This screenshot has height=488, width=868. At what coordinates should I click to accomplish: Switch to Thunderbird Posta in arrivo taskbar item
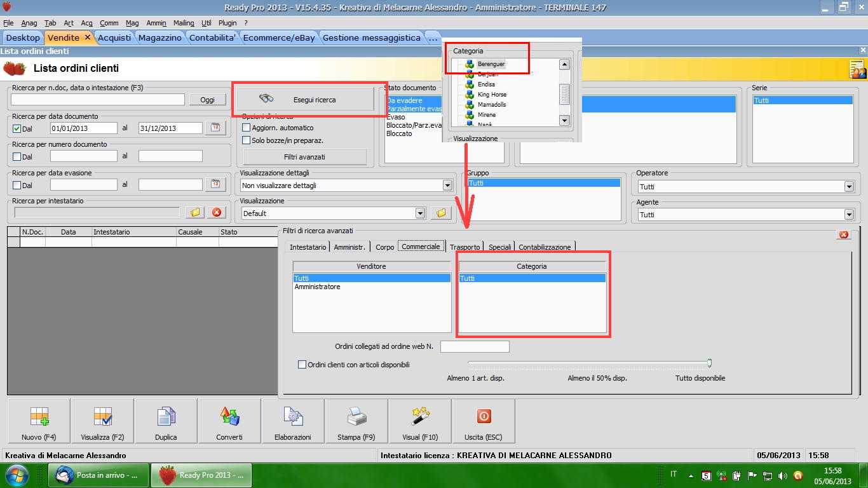click(99, 475)
